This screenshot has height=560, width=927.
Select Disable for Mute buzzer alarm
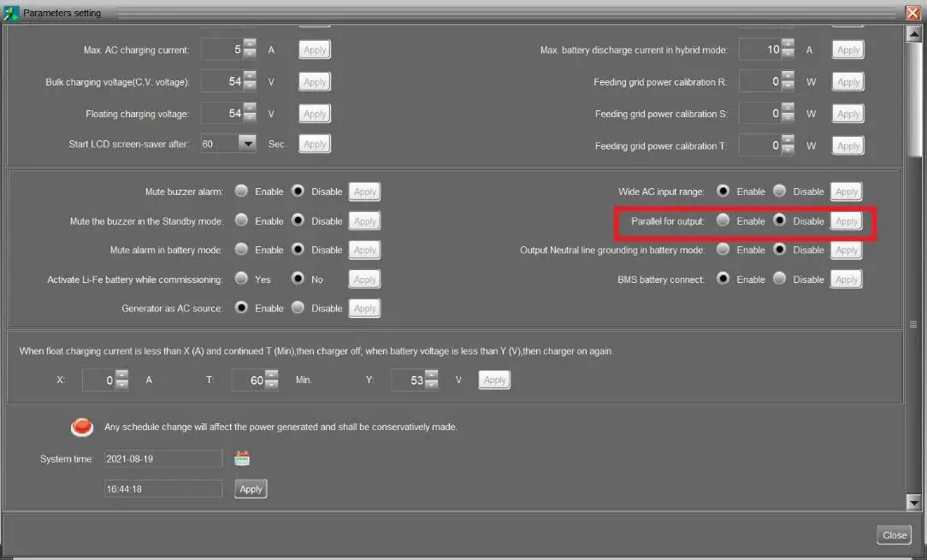click(x=298, y=191)
